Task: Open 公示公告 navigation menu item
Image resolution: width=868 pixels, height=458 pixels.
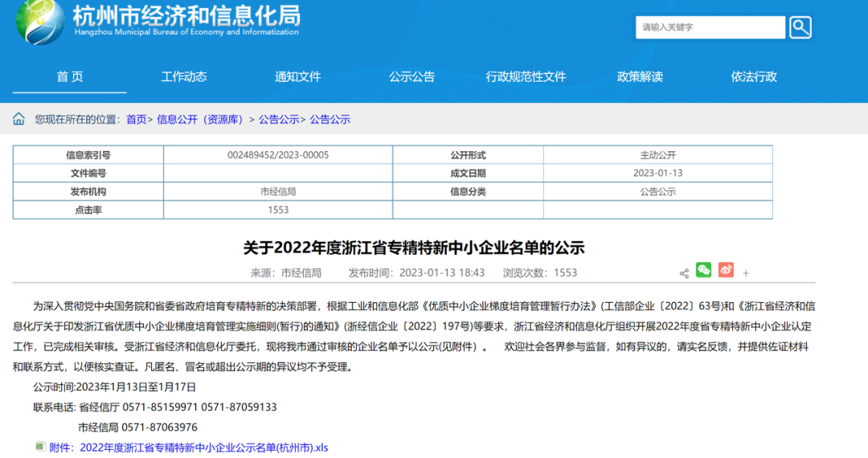Action: (412, 76)
